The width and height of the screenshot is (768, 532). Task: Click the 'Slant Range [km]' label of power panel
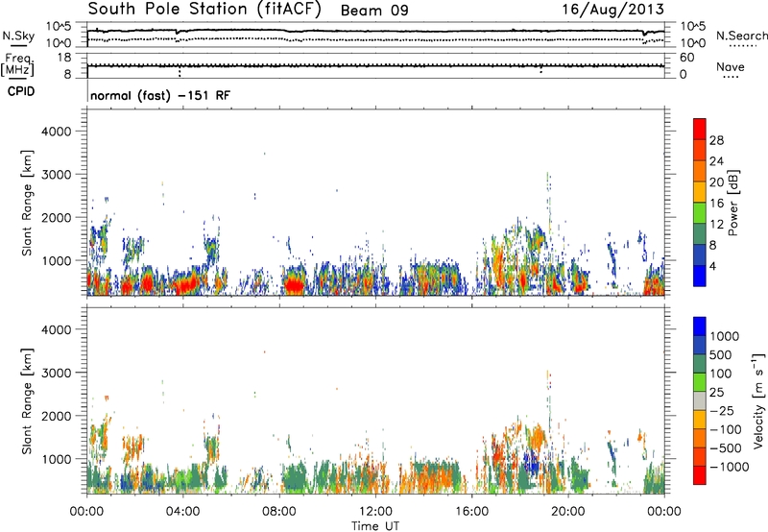27,203
